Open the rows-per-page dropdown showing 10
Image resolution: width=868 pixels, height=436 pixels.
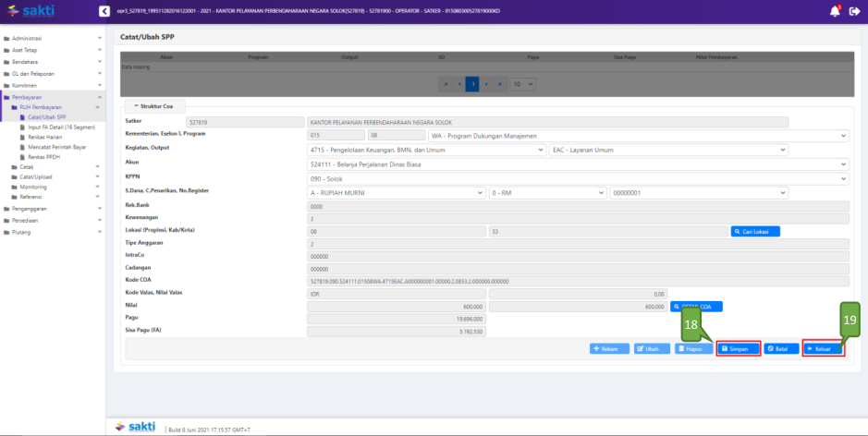tap(523, 83)
